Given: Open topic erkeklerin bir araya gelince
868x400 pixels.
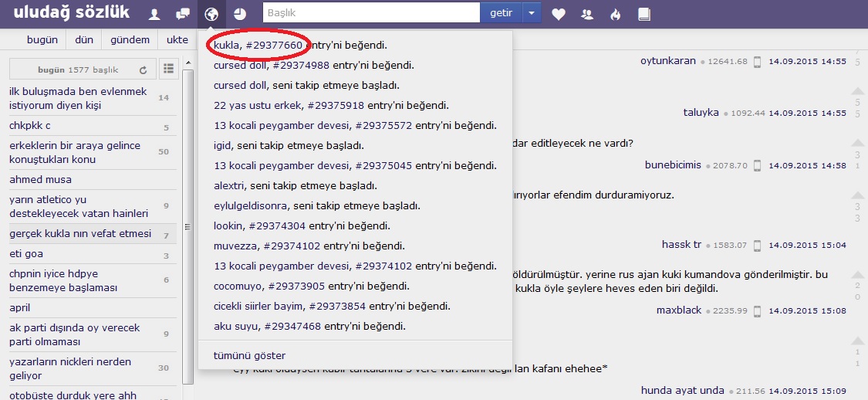Looking at the screenshot, I should tap(75, 152).
